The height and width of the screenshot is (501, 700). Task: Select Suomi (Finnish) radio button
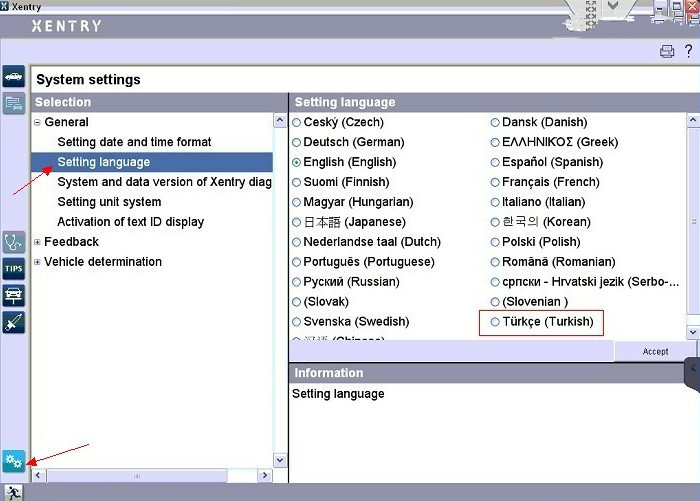pyautogui.click(x=296, y=182)
